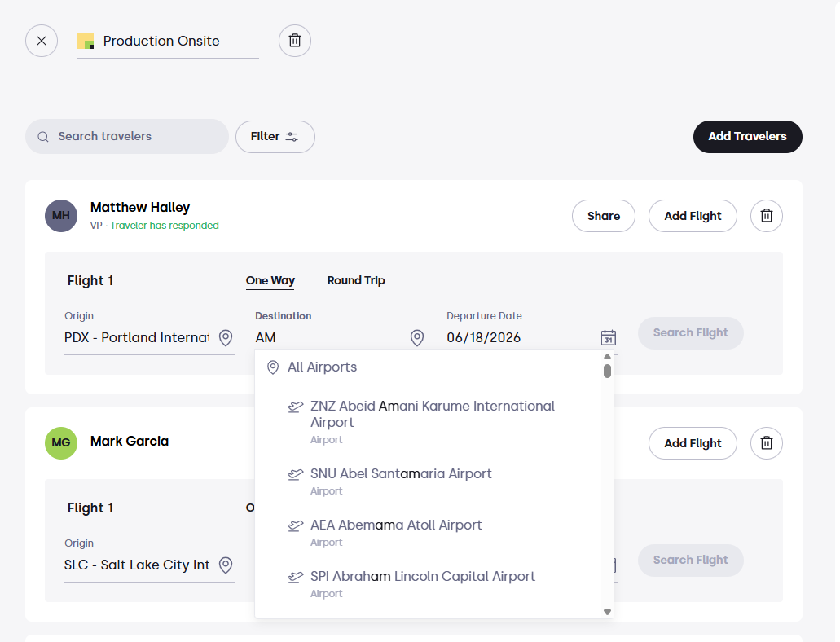The height and width of the screenshot is (642, 840).
Task: Open the departure date calendar picker
Action: point(609,337)
